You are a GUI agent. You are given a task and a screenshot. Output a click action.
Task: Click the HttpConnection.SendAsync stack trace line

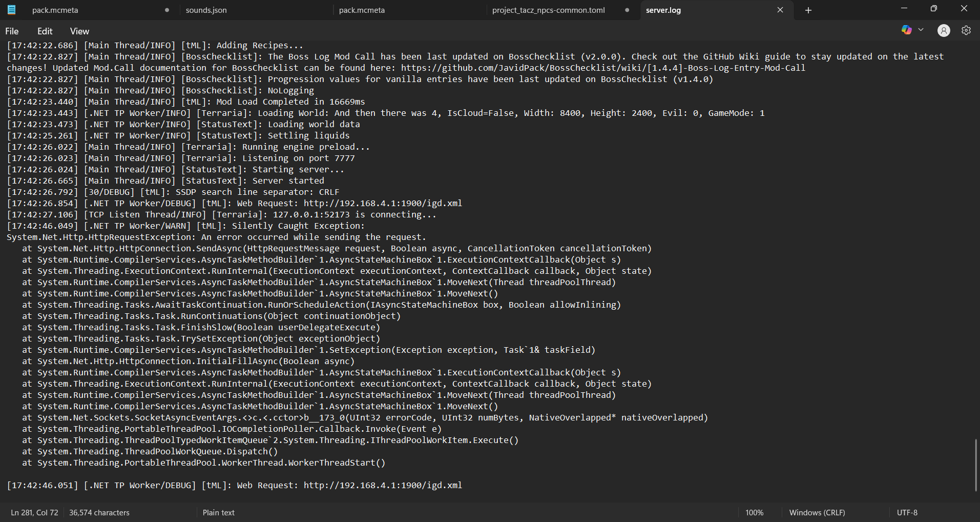coord(337,249)
